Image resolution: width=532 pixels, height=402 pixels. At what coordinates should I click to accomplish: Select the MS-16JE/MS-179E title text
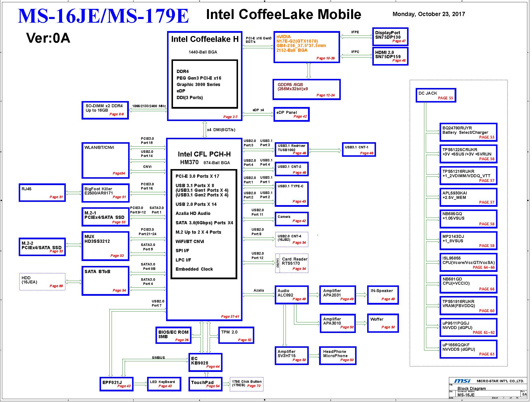click(103, 16)
